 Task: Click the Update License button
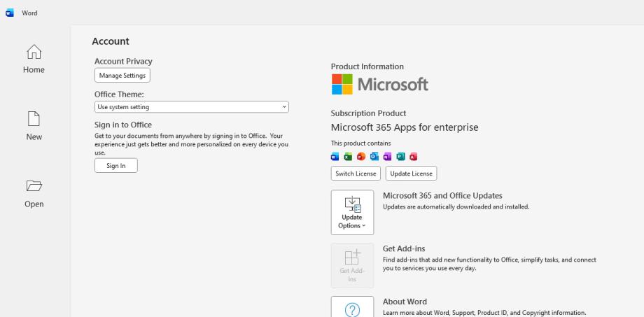pyautogui.click(x=411, y=174)
